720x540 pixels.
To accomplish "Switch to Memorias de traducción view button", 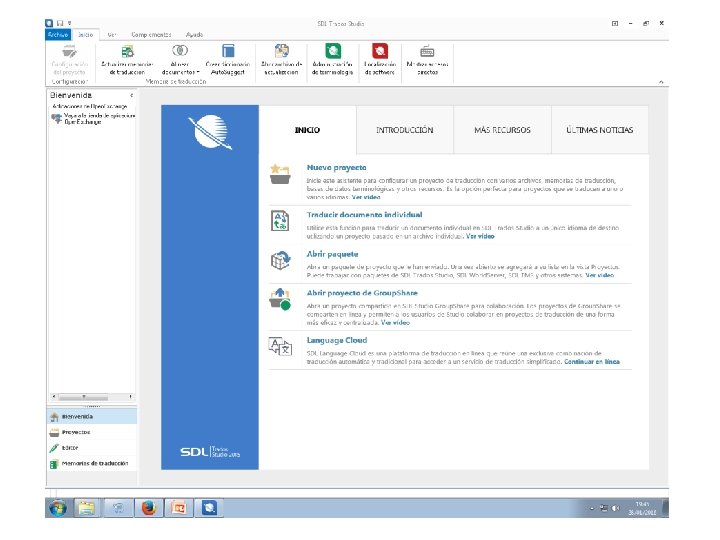I will 92,464.
